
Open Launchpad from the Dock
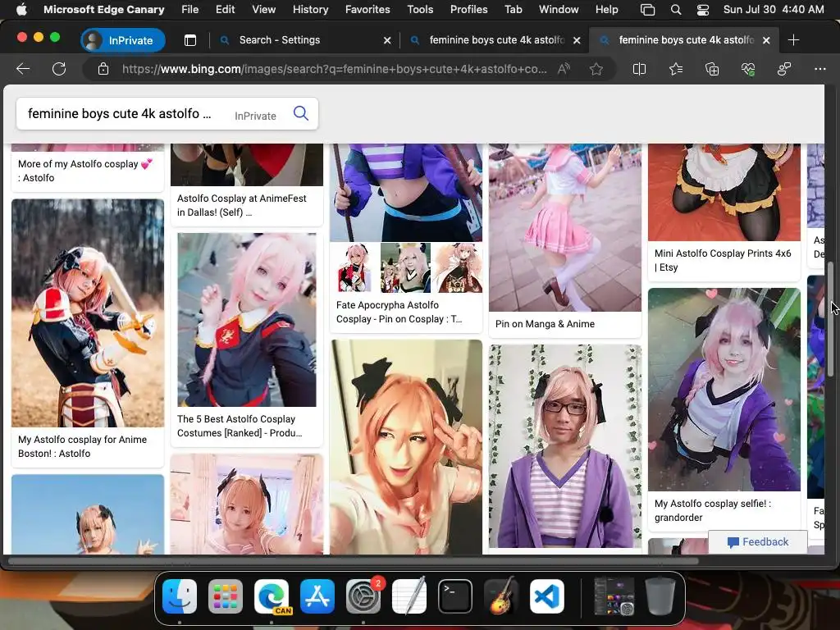[226, 596]
